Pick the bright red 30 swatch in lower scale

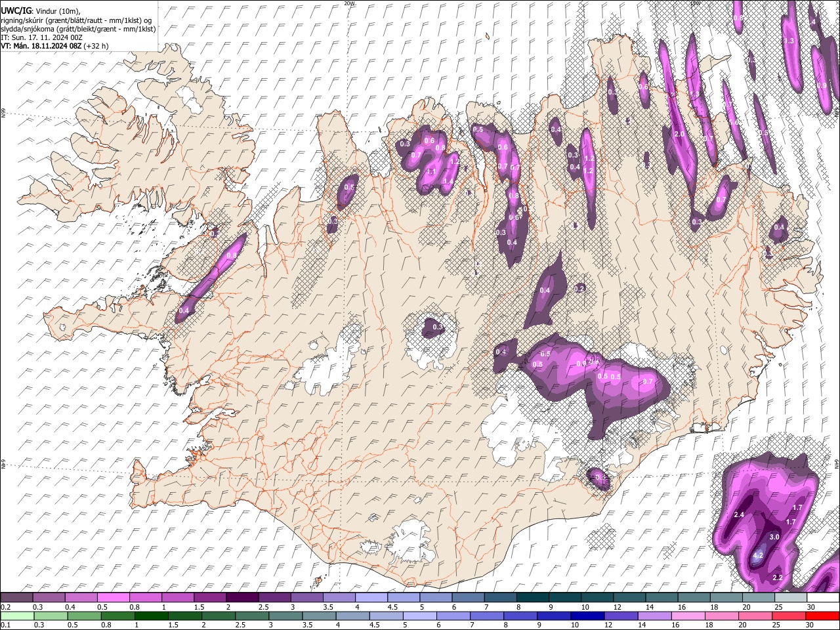(x=822, y=616)
